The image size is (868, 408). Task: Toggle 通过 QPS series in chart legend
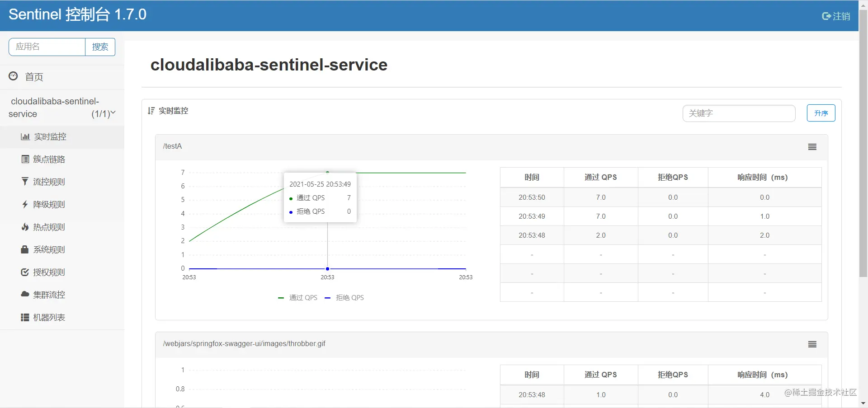click(x=298, y=298)
